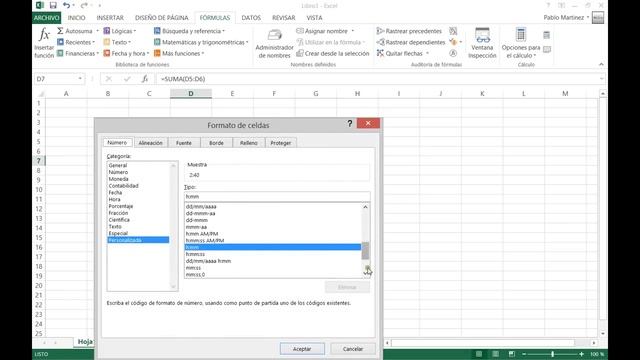Click Rastrear precedentes
This screenshot has height=360, width=640.
pyautogui.click(x=409, y=31)
